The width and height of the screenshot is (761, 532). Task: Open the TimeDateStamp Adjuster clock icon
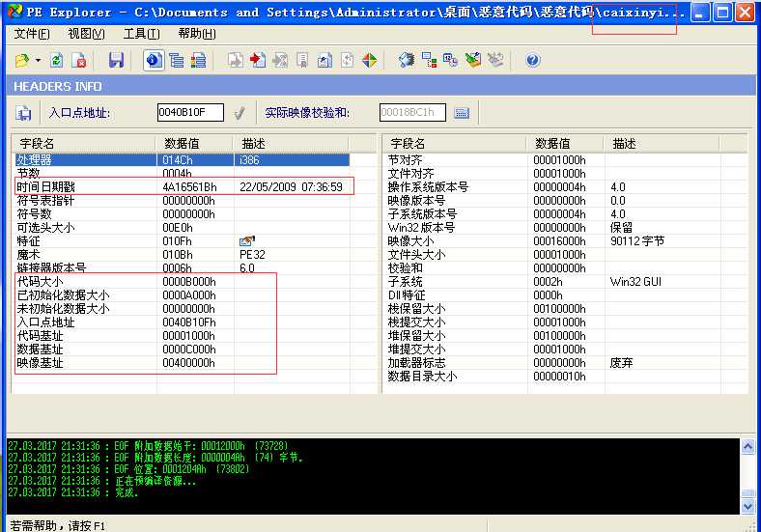click(450, 60)
